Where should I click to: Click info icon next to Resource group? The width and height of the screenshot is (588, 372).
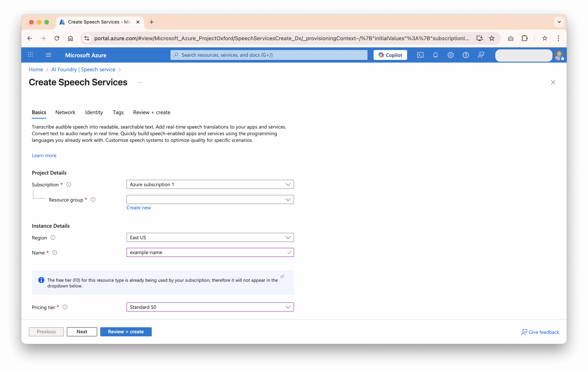click(x=93, y=200)
